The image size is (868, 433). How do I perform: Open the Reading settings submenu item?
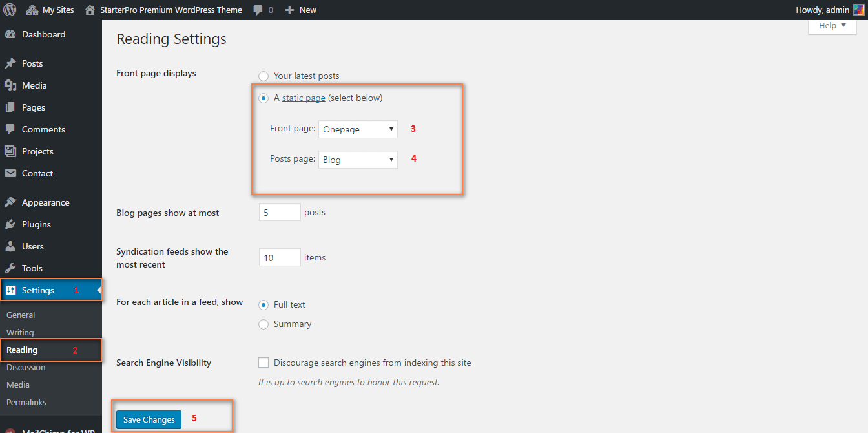22,350
